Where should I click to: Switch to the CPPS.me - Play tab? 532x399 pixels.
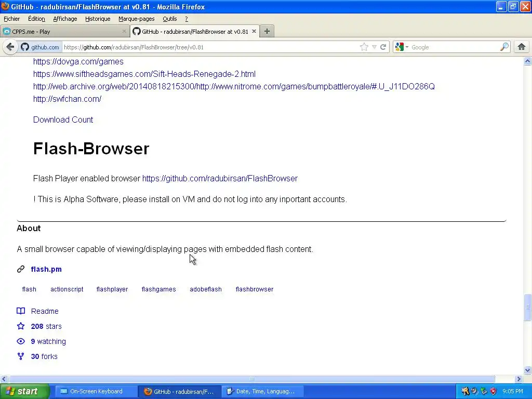pyautogui.click(x=64, y=31)
